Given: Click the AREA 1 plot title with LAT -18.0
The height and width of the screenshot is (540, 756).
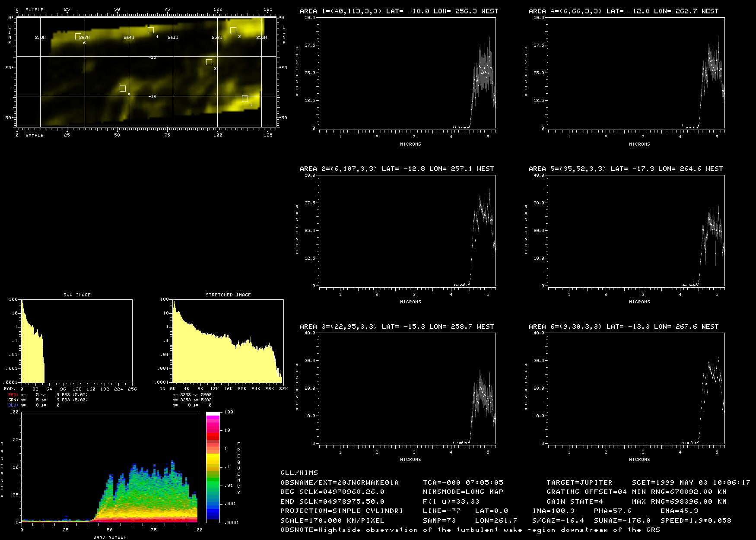Looking at the screenshot, I should tap(399, 11).
